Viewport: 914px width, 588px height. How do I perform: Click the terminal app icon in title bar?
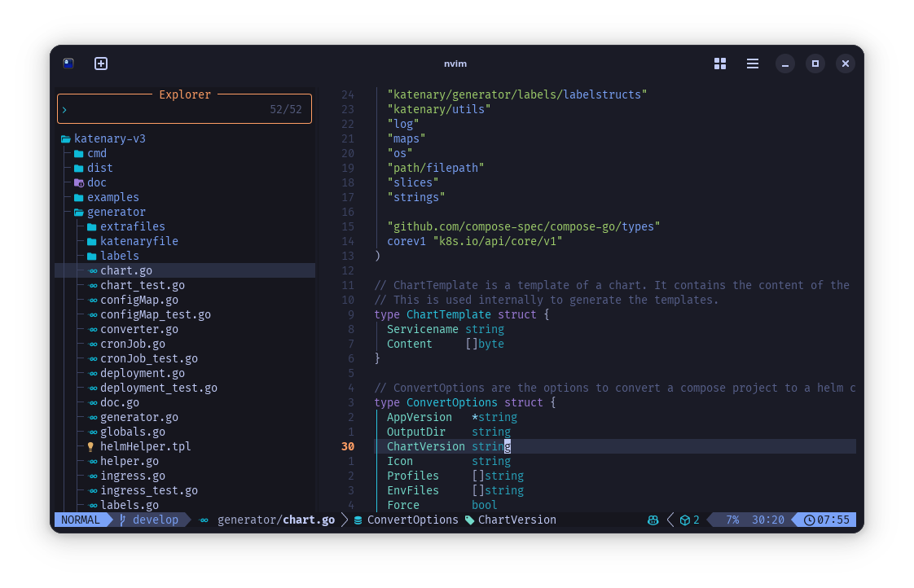coord(68,64)
